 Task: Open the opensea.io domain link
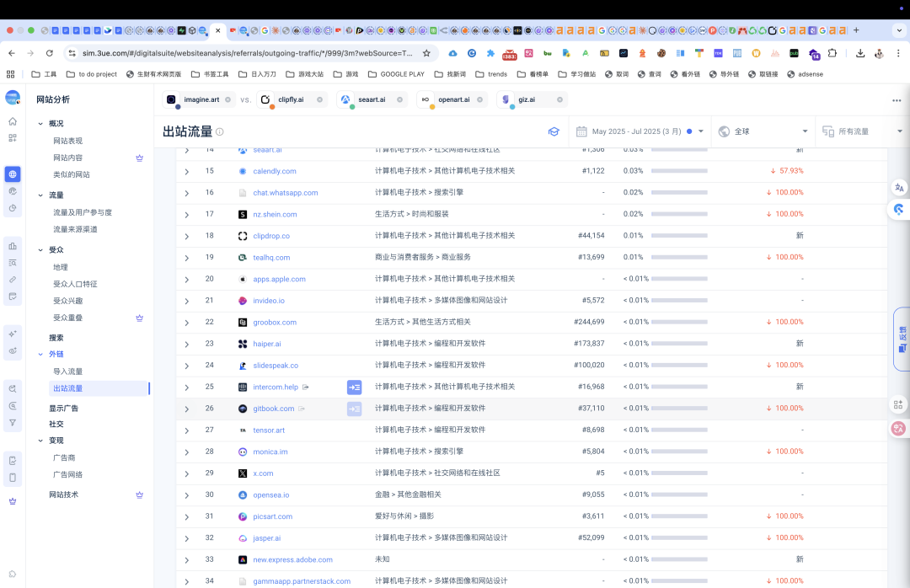(271, 495)
